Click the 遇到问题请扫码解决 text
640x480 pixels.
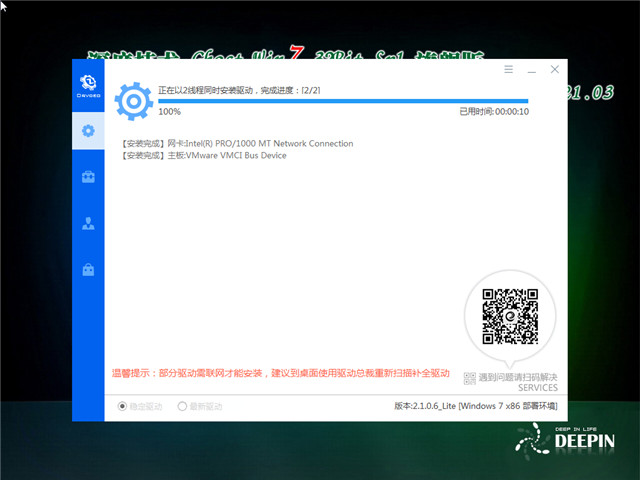[x=518, y=377]
